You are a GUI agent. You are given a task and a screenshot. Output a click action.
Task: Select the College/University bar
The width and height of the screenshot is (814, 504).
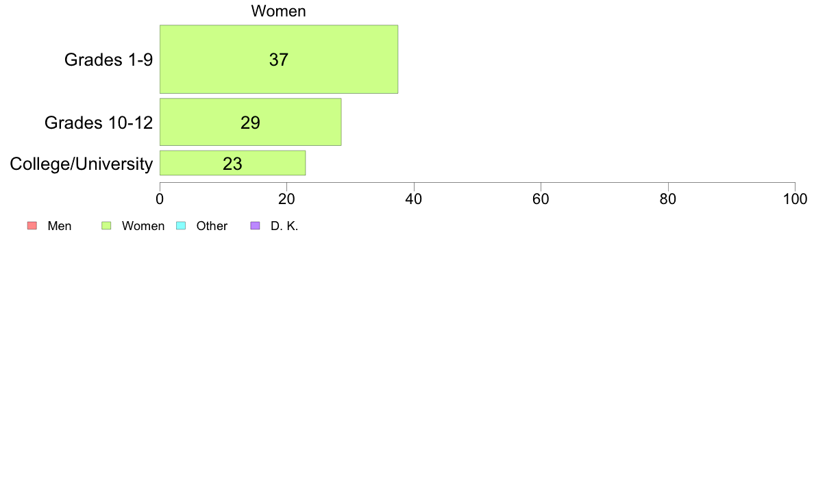(x=232, y=163)
